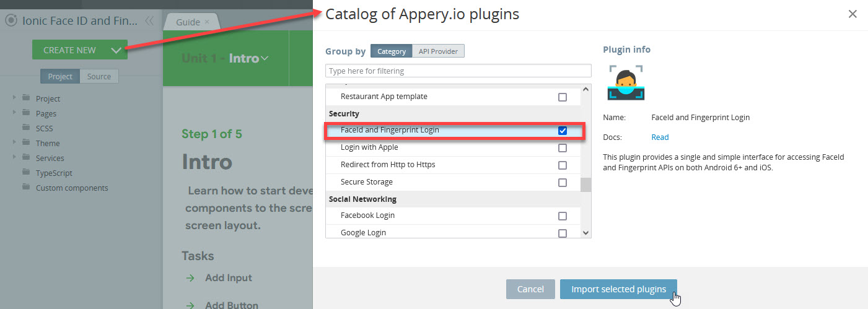Select the Google Login plugin row
The image size is (868, 309).
click(x=453, y=232)
